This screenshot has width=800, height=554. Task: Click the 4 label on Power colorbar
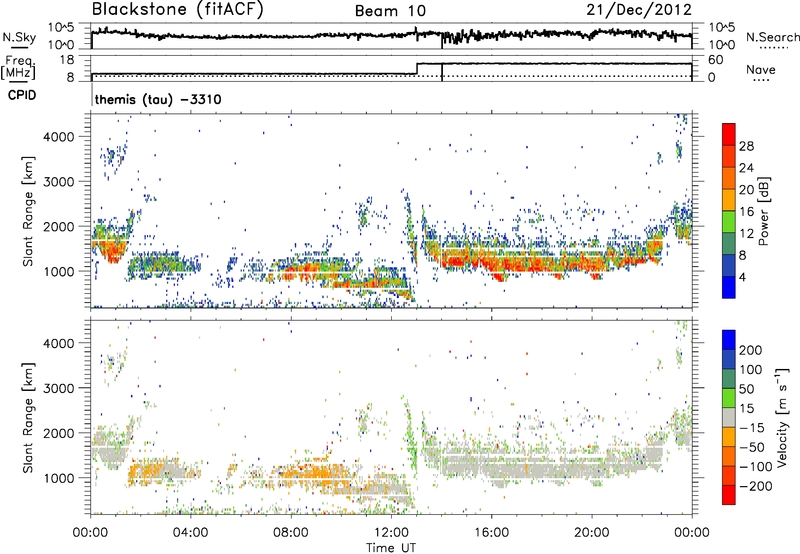click(743, 277)
